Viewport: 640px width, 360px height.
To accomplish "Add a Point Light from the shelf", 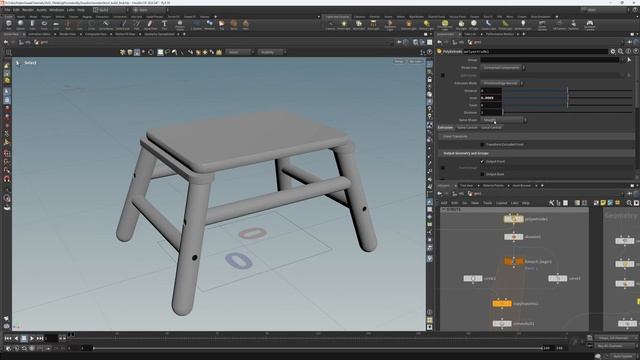I will 344,25.
